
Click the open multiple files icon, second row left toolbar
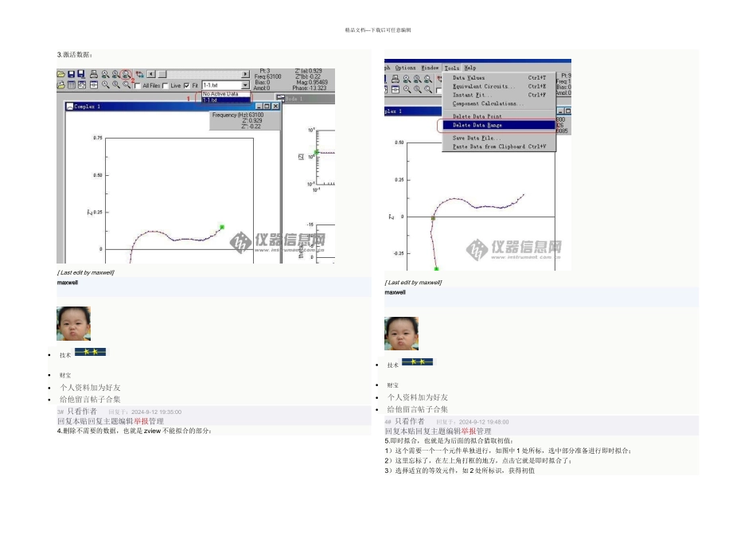(x=60, y=85)
